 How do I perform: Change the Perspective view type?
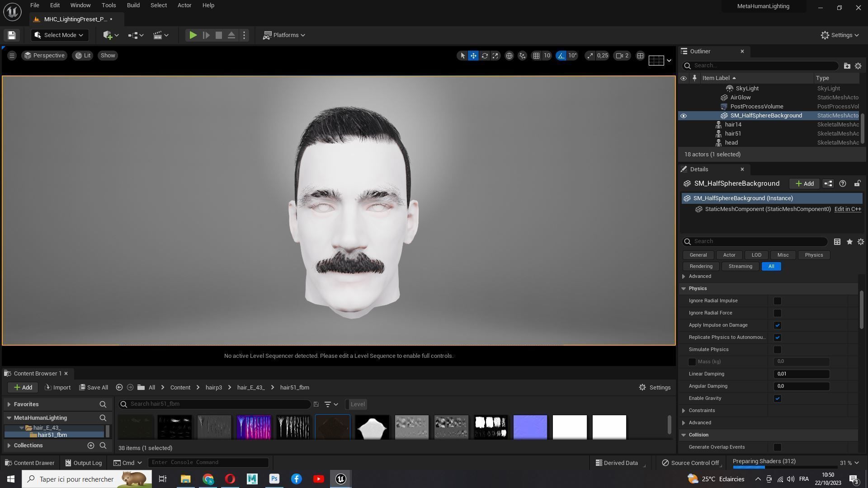pyautogui.click(x=44, y=56)
